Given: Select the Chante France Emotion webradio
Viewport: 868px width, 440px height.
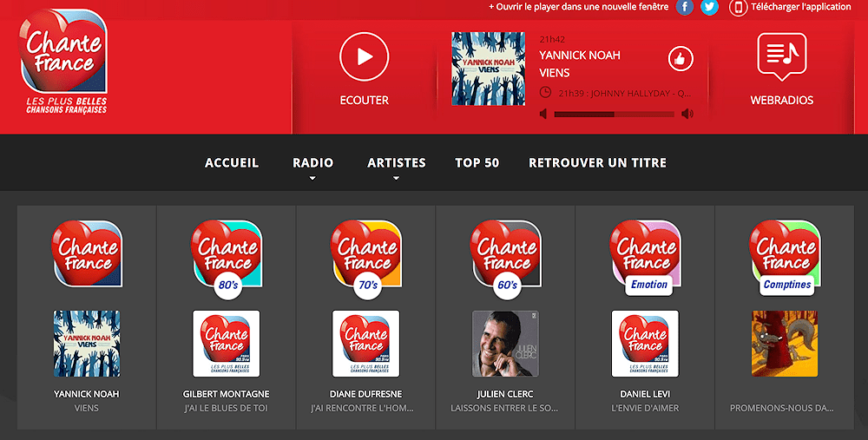Looking at the screenshot, I should (x=646, y=258).
